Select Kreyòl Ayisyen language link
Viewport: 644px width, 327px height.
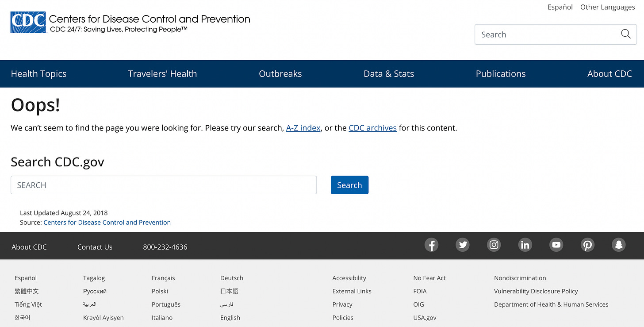tap(103, 318)
